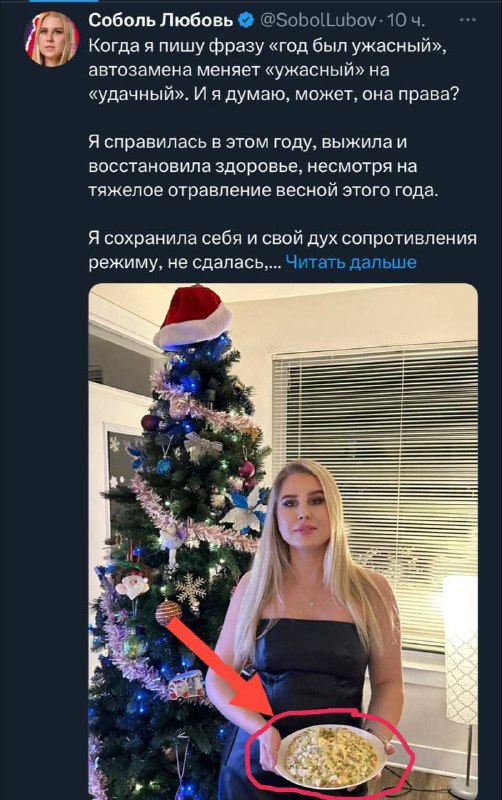The width and height of the screenshot is (502, 800).
Task: Click the paragraph starting Я сохранила себя
Action: point(283,250)
